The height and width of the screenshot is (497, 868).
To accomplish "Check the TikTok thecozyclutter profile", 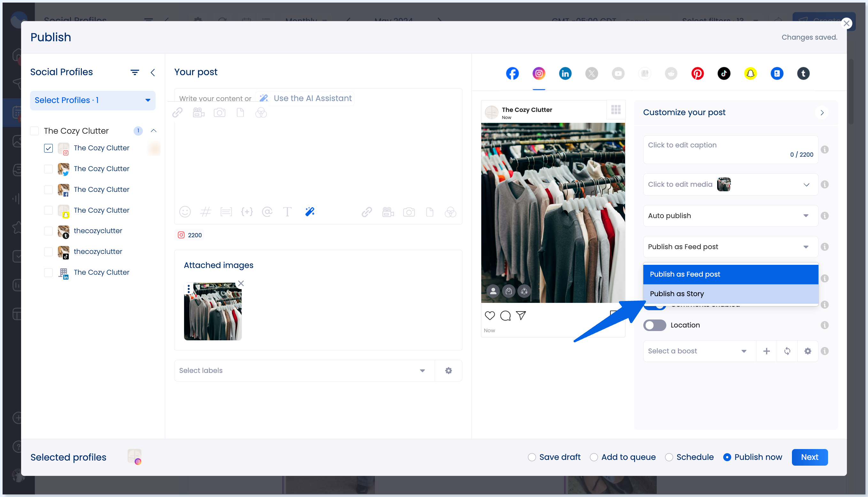I will (49, 252).
